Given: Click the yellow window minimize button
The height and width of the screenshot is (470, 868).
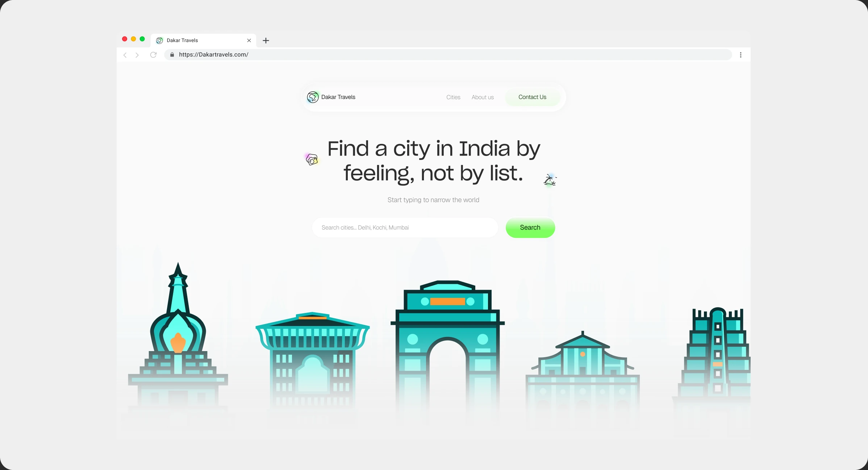Looking at the screenshot, I should pyautogui.click(x=133, y=39).
